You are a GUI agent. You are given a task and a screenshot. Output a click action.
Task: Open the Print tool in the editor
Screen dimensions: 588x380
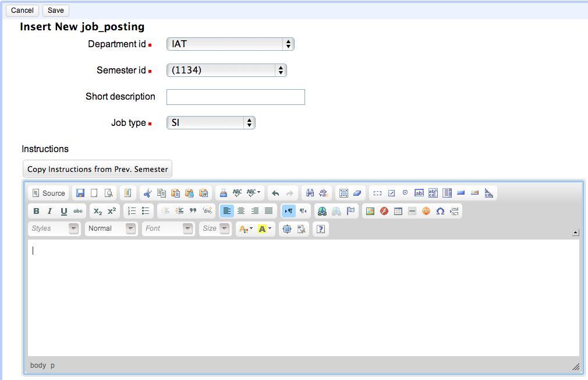click(223, 192)
